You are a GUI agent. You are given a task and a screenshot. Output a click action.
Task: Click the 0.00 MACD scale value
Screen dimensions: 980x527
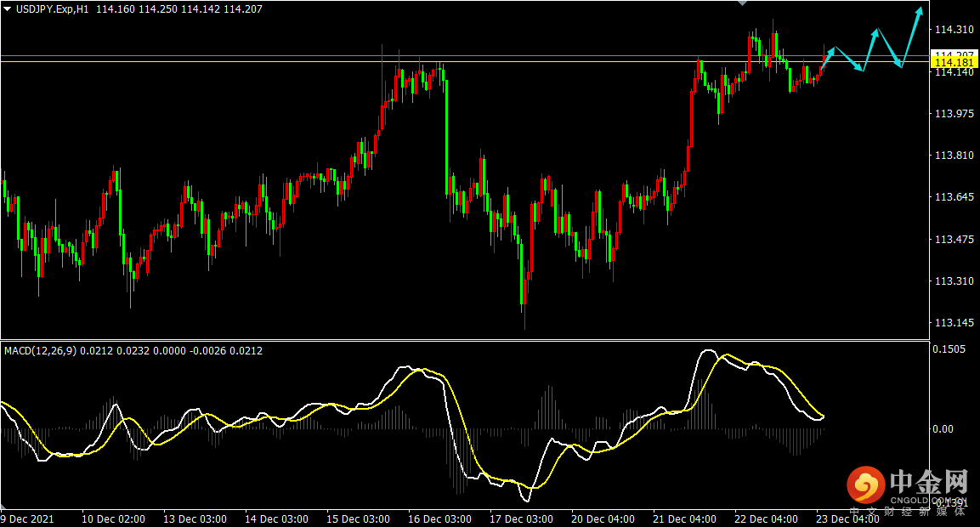pos(943,429)
